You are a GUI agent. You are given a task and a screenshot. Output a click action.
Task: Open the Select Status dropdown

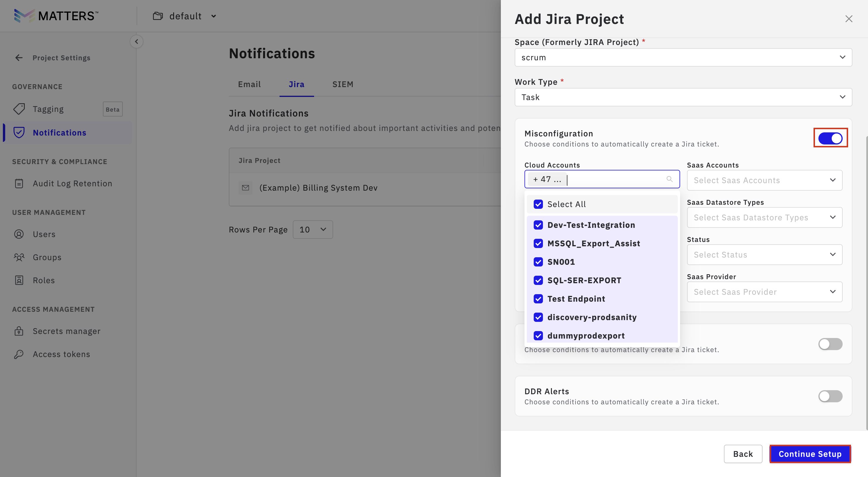click(764, 255)
